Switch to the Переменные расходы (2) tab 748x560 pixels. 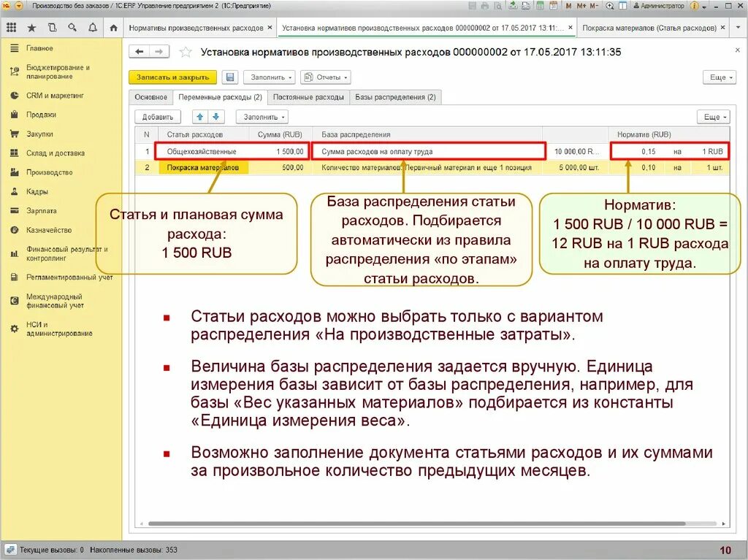point(220,97)
